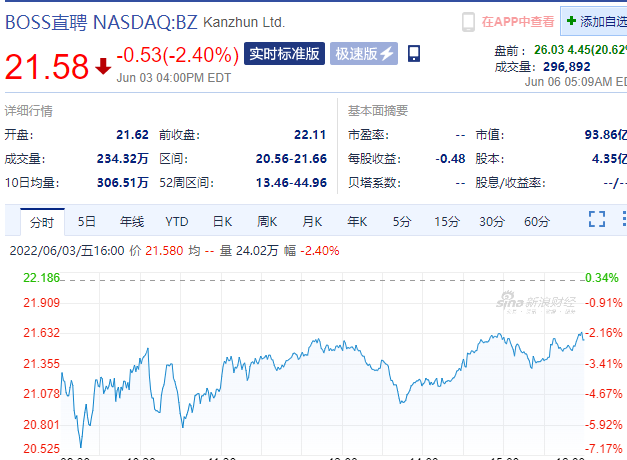Select the YTD chart tab
The width and height of the screenshot is (627, 460).
177,221
